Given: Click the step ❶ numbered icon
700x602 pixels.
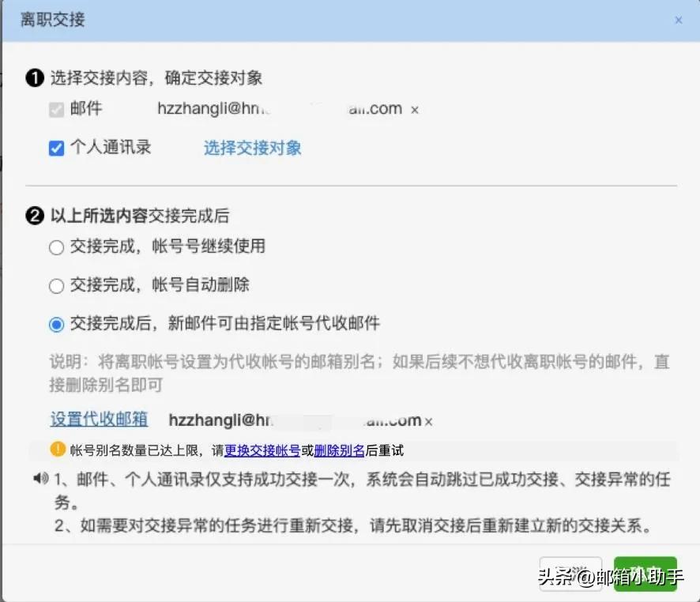Looking at the screenshot, I should [36, 77].
